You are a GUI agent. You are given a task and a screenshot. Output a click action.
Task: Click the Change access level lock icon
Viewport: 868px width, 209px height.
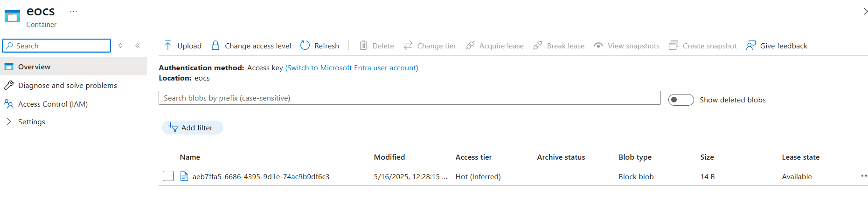(x=215, y=45)
